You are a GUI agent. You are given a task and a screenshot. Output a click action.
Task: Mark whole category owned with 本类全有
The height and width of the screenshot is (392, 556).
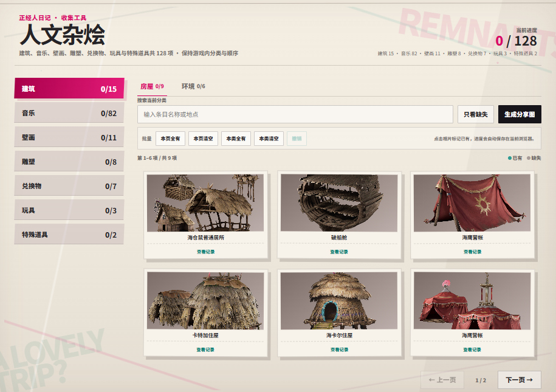[x=236, y=139]
